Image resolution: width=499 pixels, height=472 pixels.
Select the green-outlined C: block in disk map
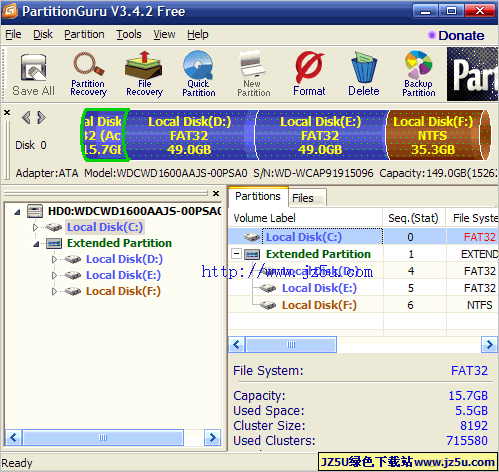point(104,135)
